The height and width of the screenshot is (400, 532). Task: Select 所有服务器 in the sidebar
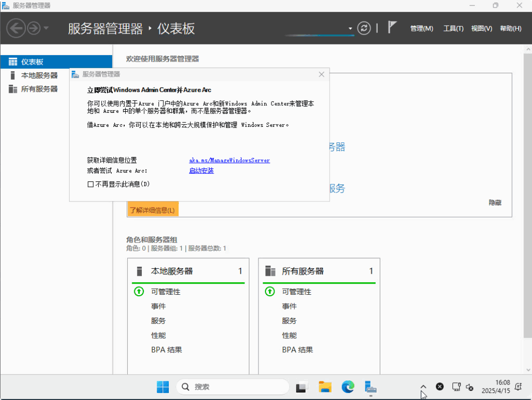40,89
